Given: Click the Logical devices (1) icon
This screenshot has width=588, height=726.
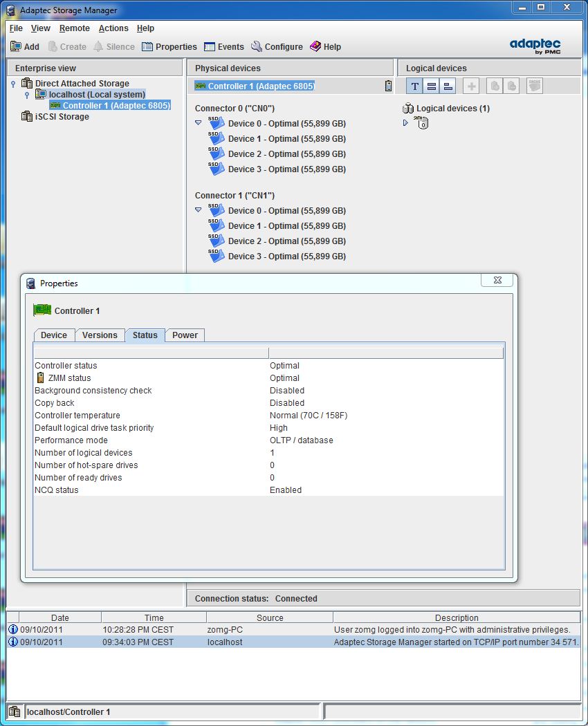Looking at the screenshot, I should (408, 109).
